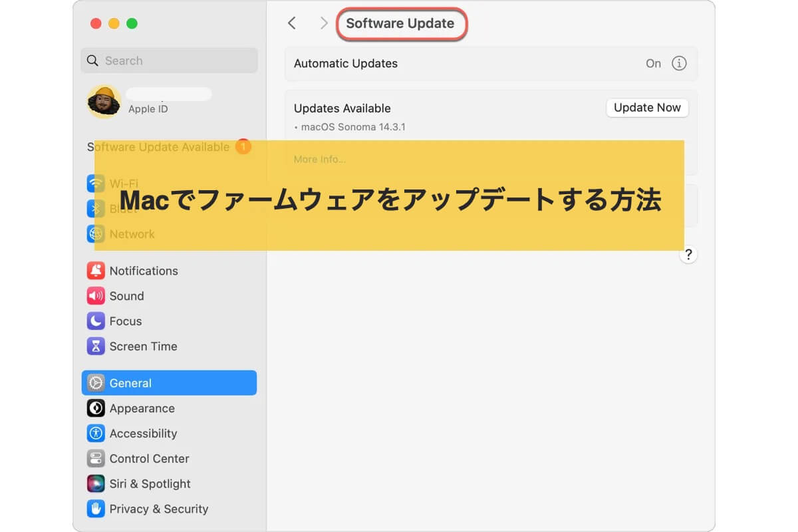This screenshot has width=798, height=532.
Task: Open Accessibility settings icon
Action: [x=96, y=434]
